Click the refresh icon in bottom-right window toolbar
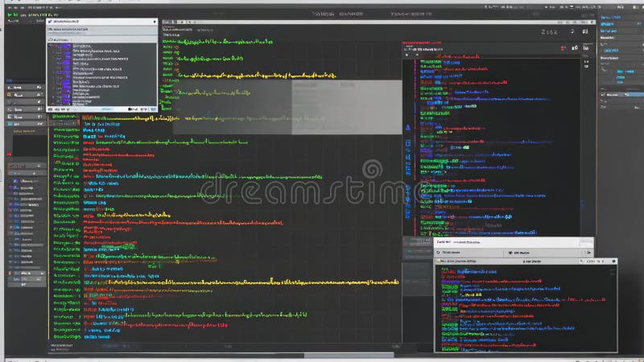 click(438, 253)
